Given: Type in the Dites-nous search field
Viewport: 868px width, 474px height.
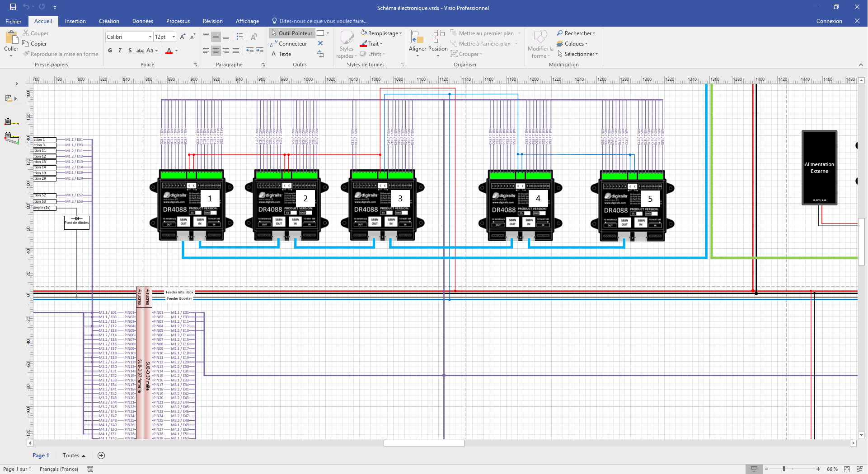Looking at the screenshot, I should tap(321, 21).
